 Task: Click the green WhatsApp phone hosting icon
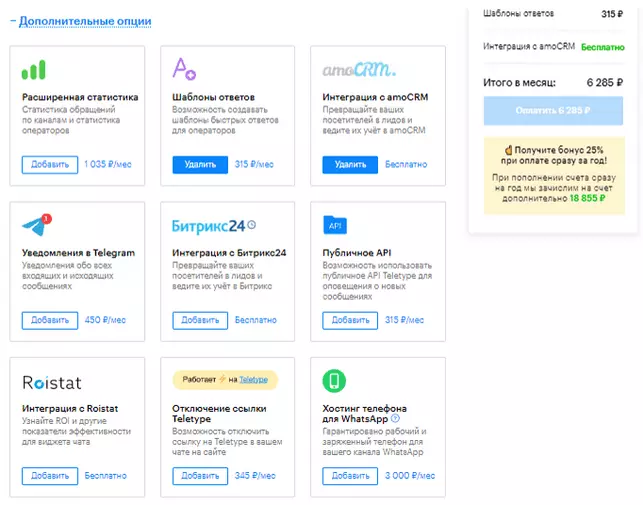[x=334, y=381]
